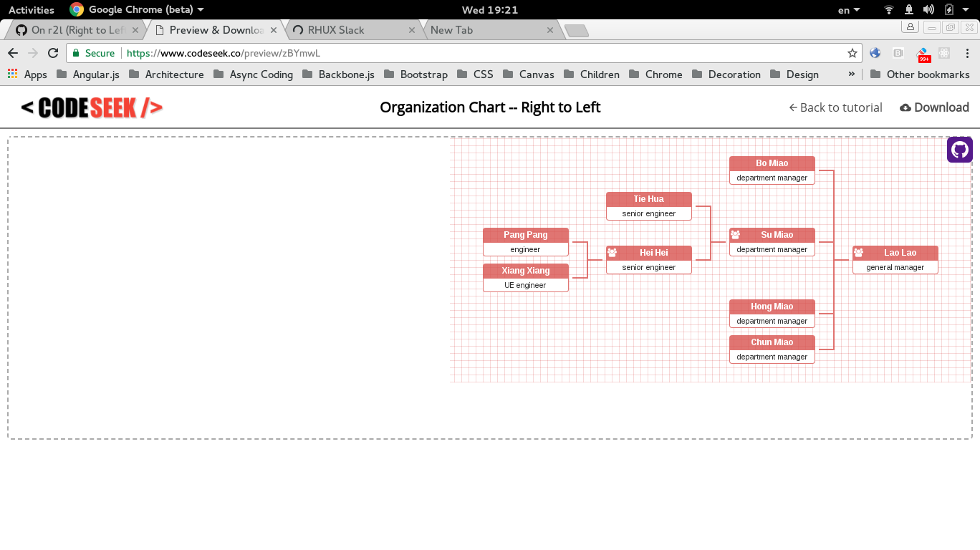
Task: Collapse Hei Hei's subtree via its group symbol
Action: pyautogui.click(x=612, y=252)
